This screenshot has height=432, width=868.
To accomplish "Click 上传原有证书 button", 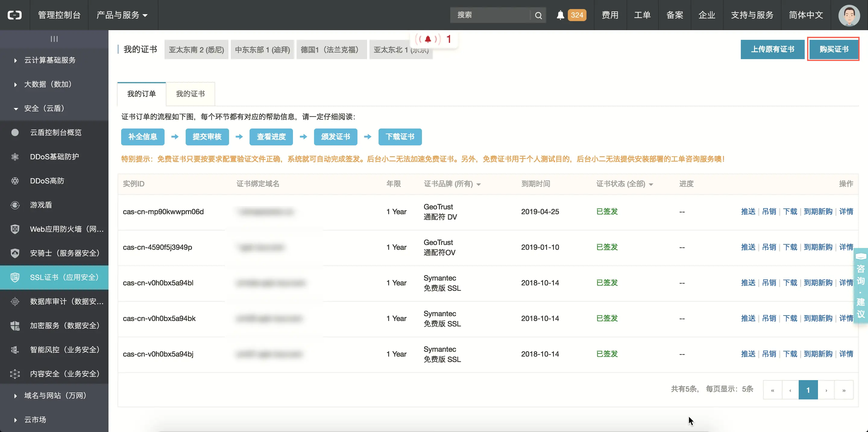I will (x=772, y=49).
